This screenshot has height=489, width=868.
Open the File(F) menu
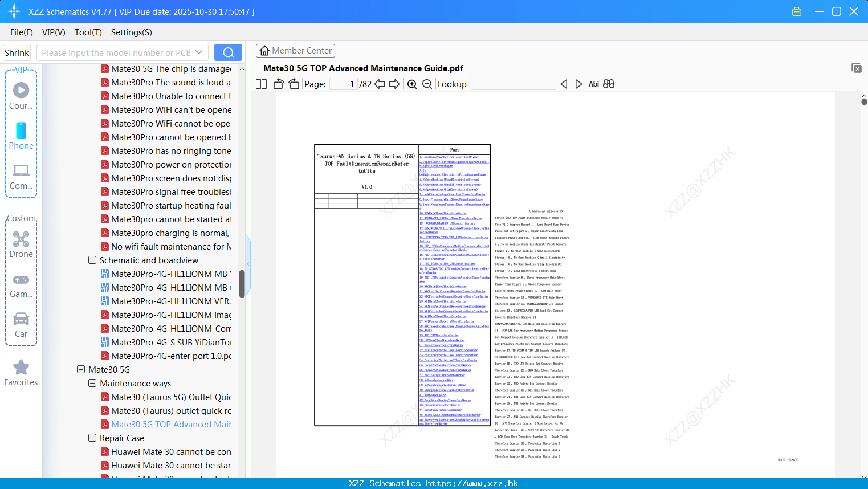click(22, 32)
